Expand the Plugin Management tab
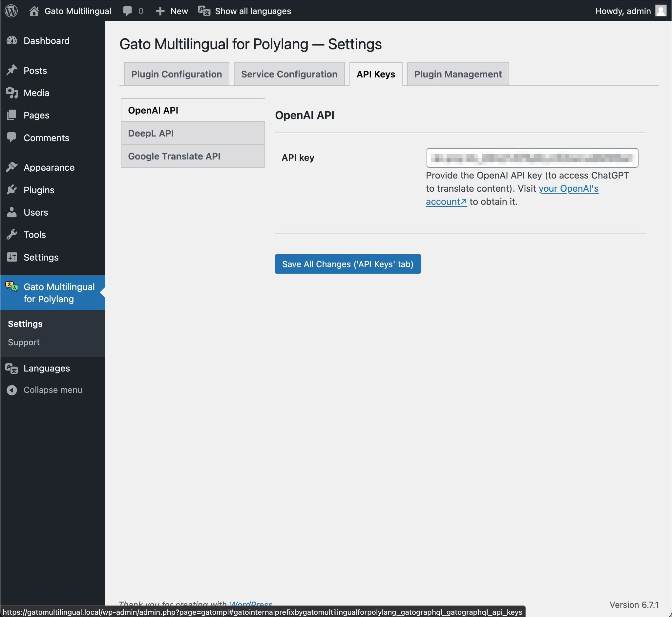 click(x=458, y=74)
